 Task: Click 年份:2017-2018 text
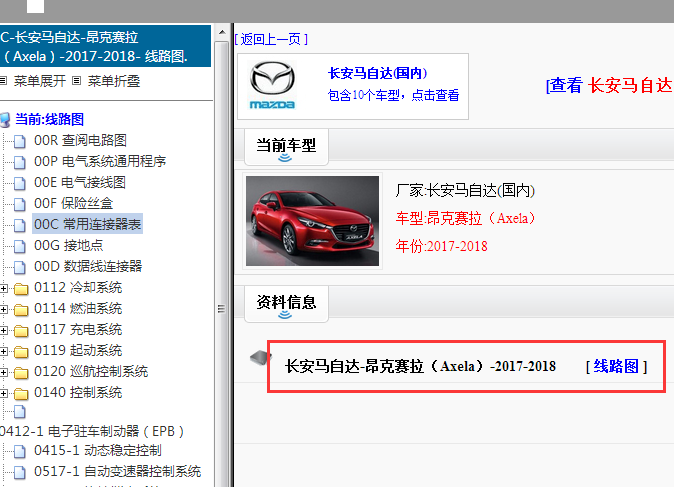coord(441,246)
